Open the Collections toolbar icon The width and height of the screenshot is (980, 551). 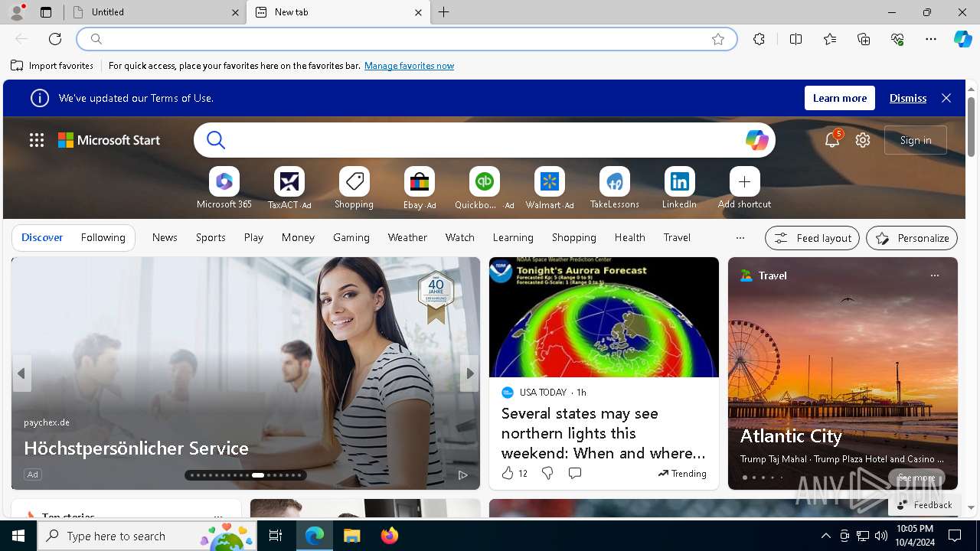point(864,39)
